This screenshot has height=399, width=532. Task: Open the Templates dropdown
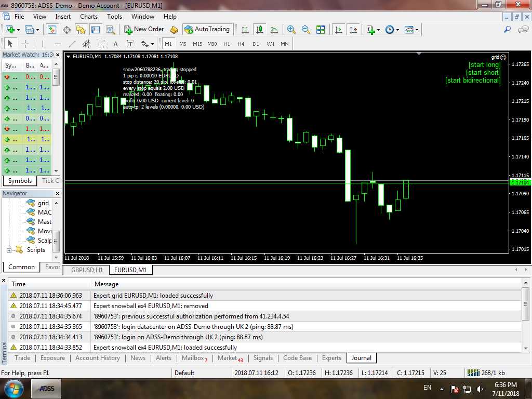coord(411,30)
